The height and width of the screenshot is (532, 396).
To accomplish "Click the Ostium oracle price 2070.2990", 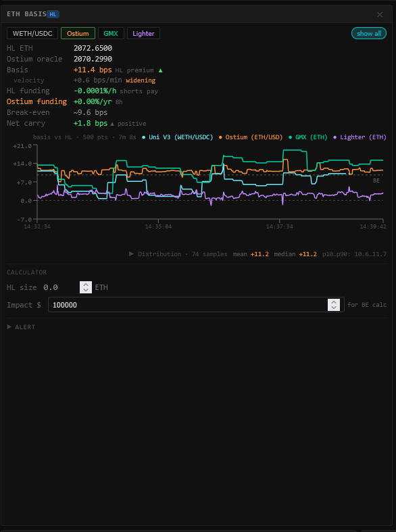I will pos(93,59).
